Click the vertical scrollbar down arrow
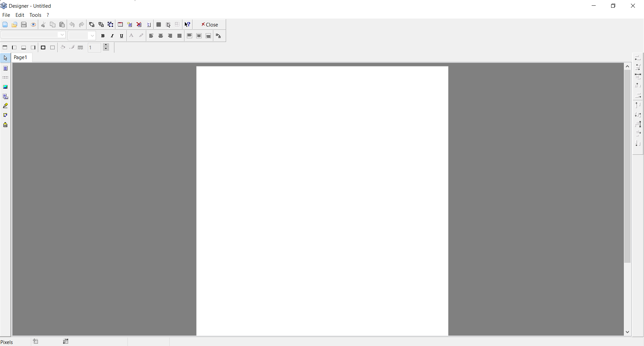644x346 pixels. tap(628, 332)
